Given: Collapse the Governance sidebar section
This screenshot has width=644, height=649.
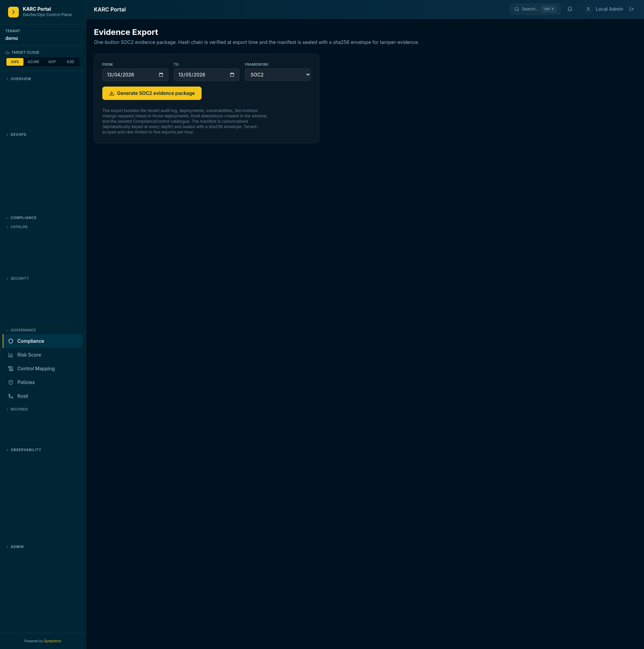Looking at the screenshot, I should point(23,330).
